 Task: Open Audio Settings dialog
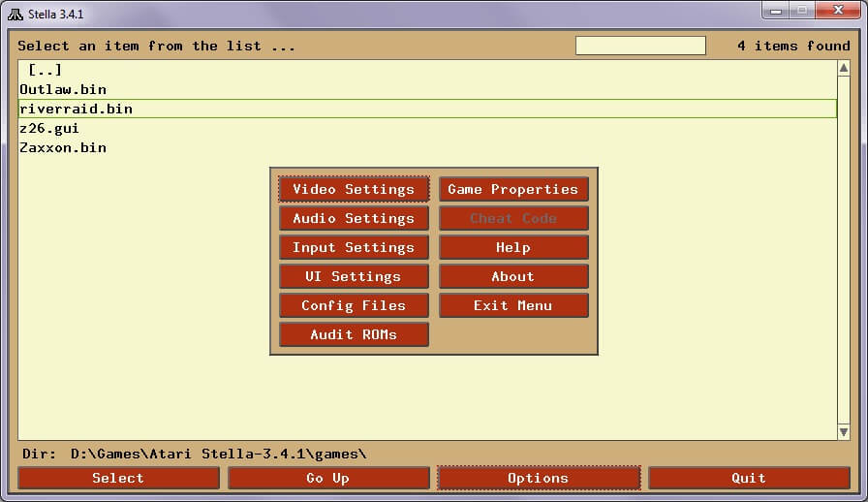click(354, 218)
